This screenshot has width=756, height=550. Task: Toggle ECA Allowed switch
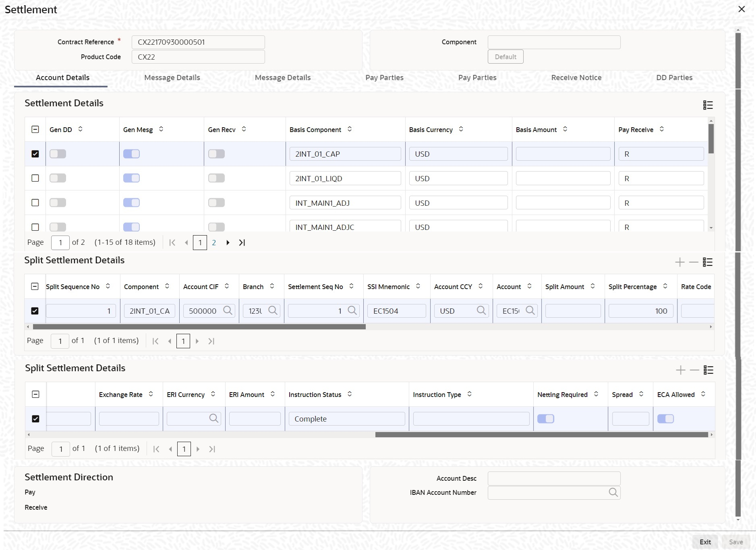(x=666, y=419)
